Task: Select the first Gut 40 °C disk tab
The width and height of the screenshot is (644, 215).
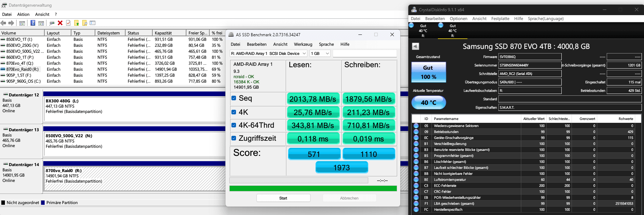Action: click(423, 31)
